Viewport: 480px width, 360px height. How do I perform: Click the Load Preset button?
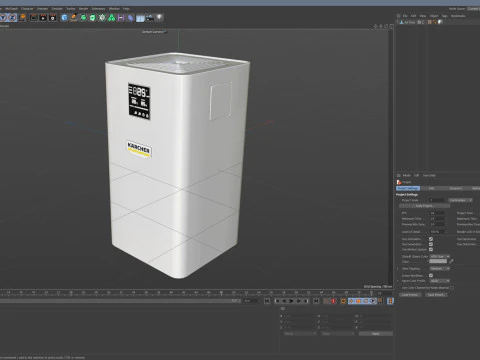tap(410, 295)
